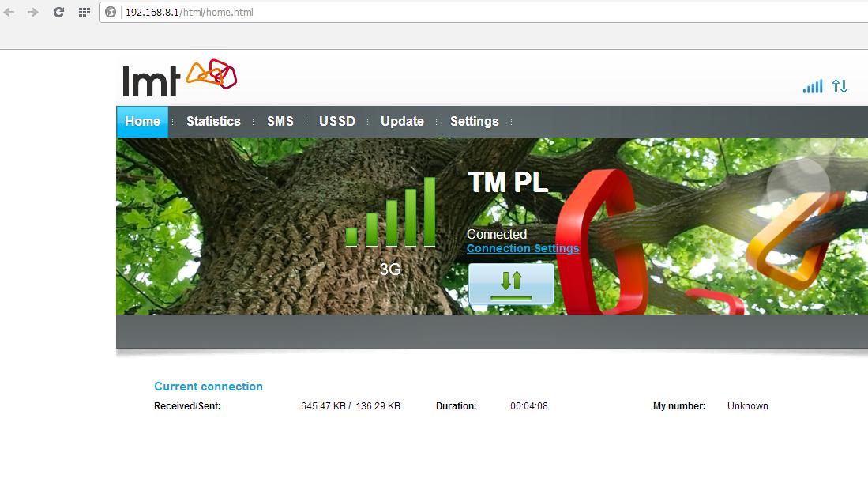Select the Home tab
The height and width of the screenshot is (479, 868).
(142, 122)
